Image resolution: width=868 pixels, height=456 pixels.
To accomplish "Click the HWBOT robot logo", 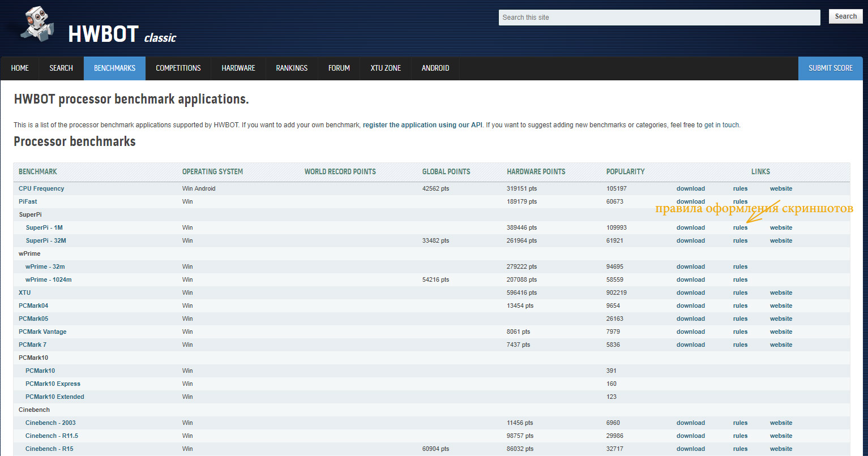I will point(37,25).
